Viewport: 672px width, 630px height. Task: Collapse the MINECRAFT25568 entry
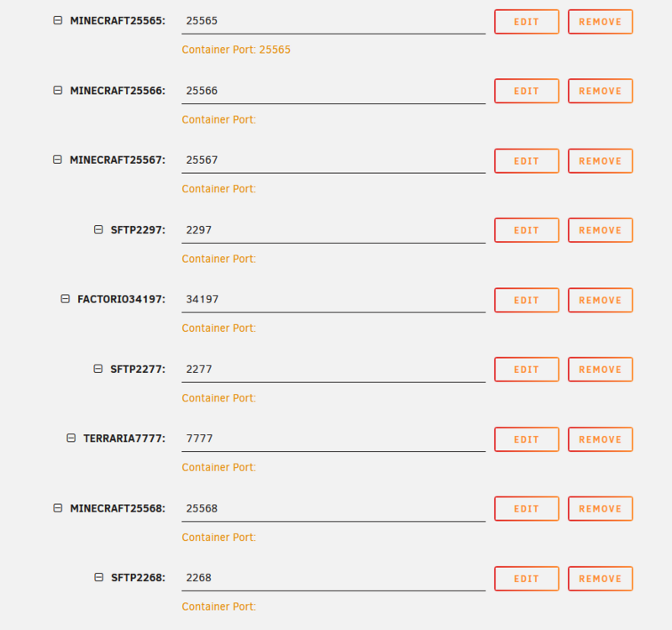[58, 508]
